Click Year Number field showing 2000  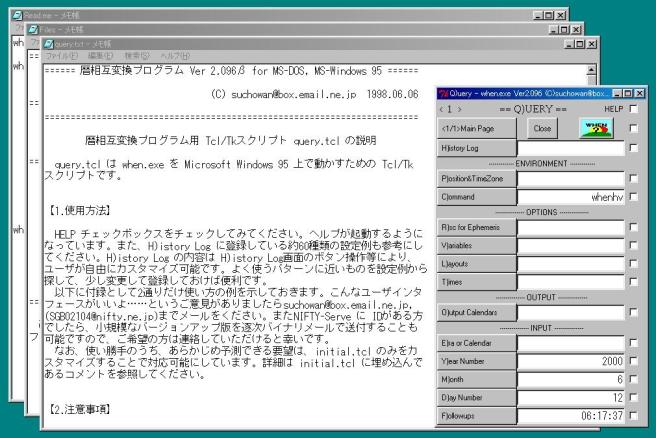click(x=571, y=361)
